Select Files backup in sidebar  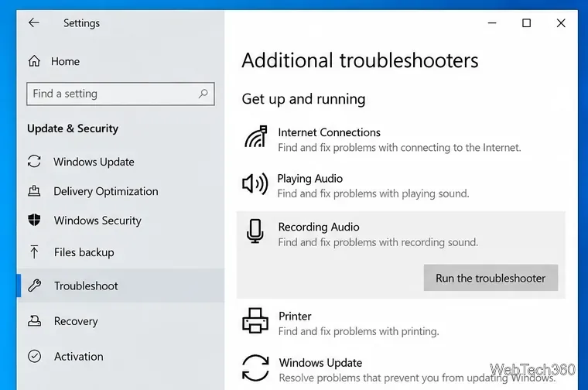[x=84, y=252]
